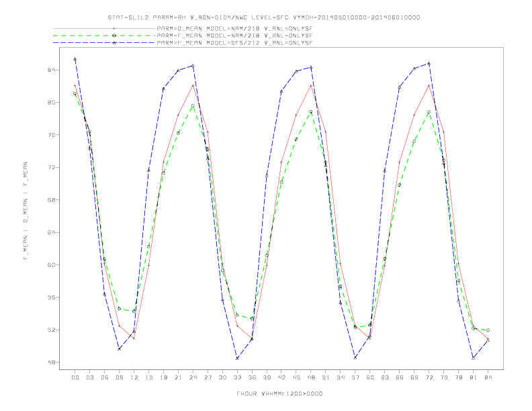
Task: Click the red solid legend line sample
Action: tap(104, 28)
